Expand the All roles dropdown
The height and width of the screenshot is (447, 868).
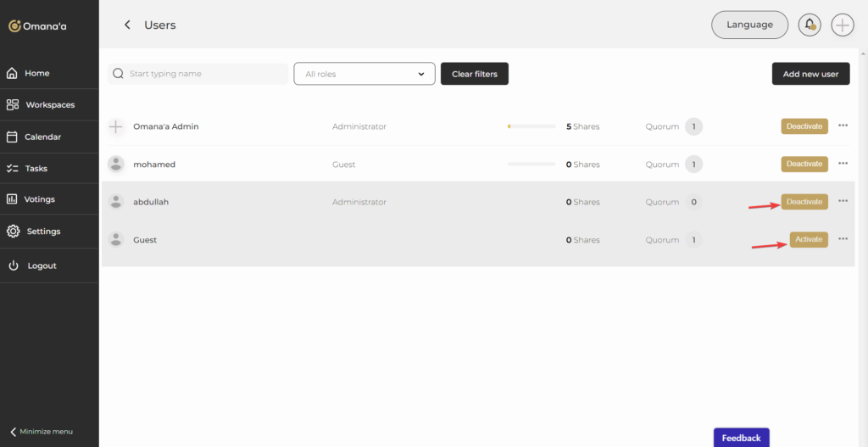[364, 74]
